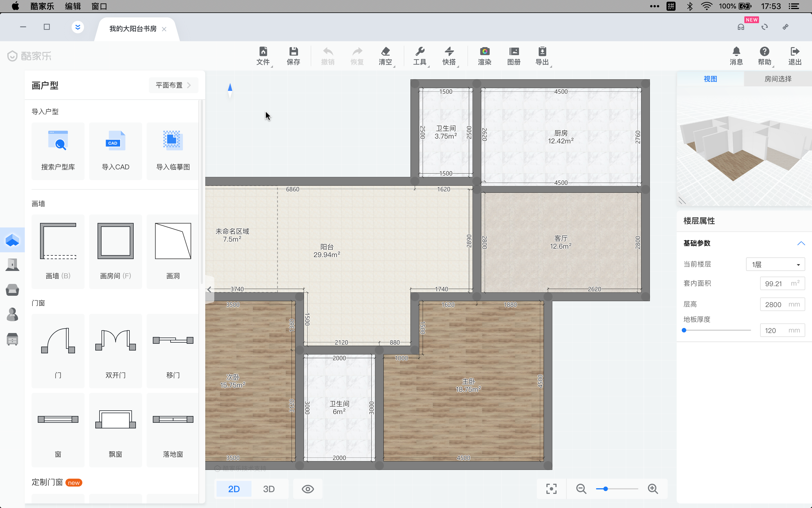Click the customer service headset icon
812x508 pixels.
(741, 27)
